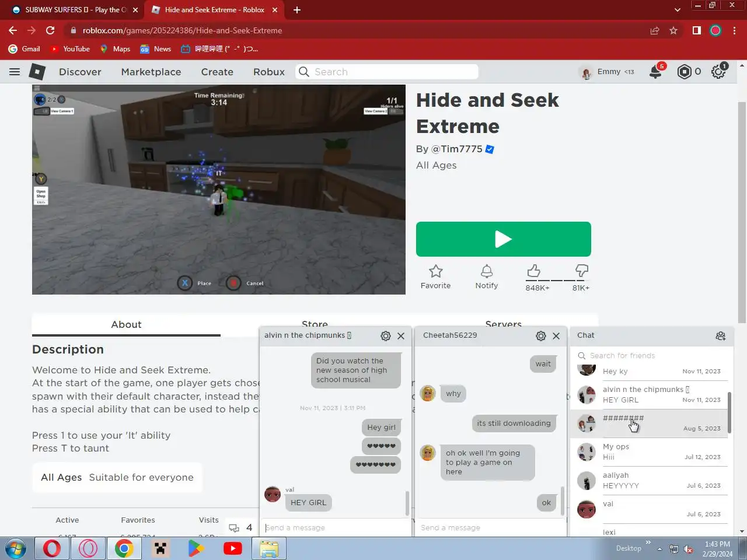Select the Servers tab
Screen dimensions: 747x560
tap(504, 324)
